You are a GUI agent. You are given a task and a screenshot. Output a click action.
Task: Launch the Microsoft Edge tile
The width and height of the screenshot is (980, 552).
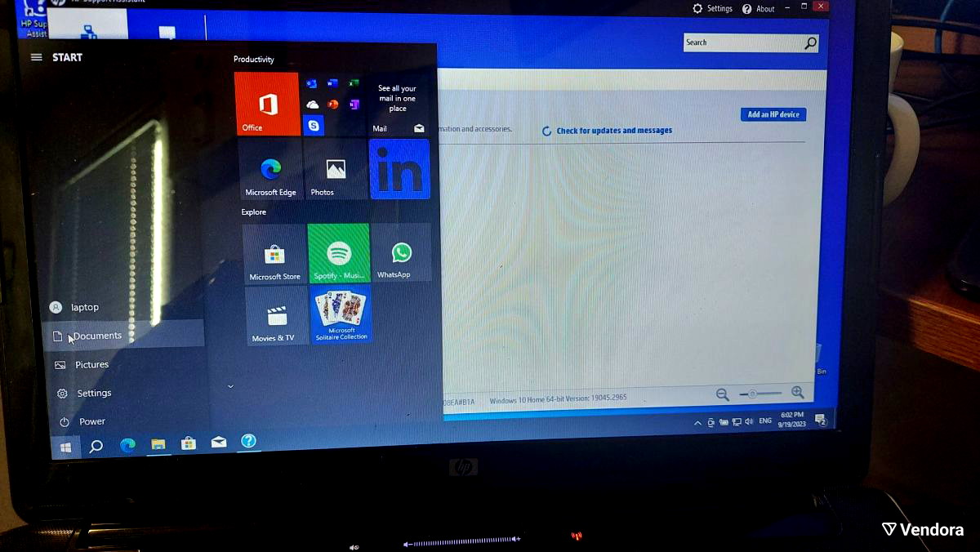coord(270,169)
